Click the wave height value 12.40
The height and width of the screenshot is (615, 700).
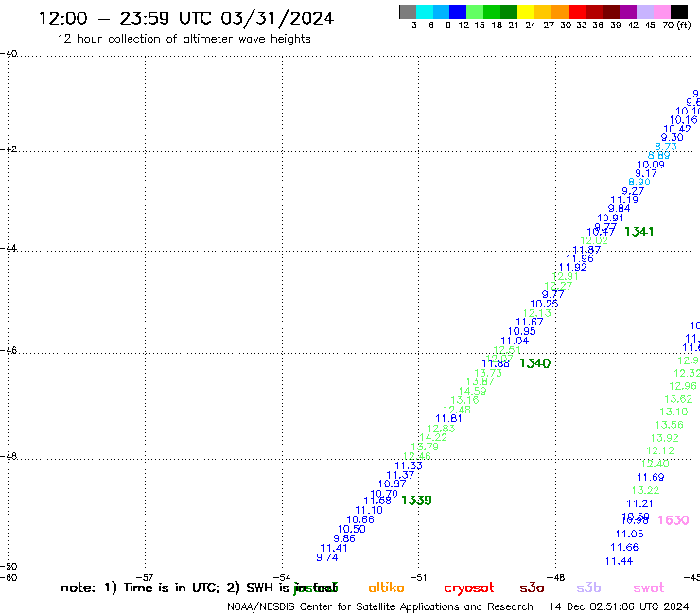pos(656,464)
